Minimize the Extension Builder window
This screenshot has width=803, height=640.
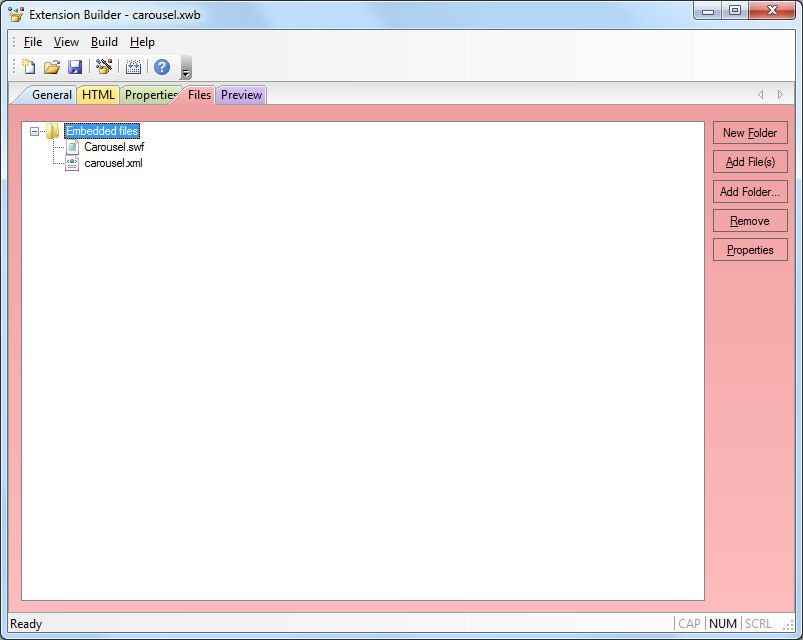click(708, 11)
